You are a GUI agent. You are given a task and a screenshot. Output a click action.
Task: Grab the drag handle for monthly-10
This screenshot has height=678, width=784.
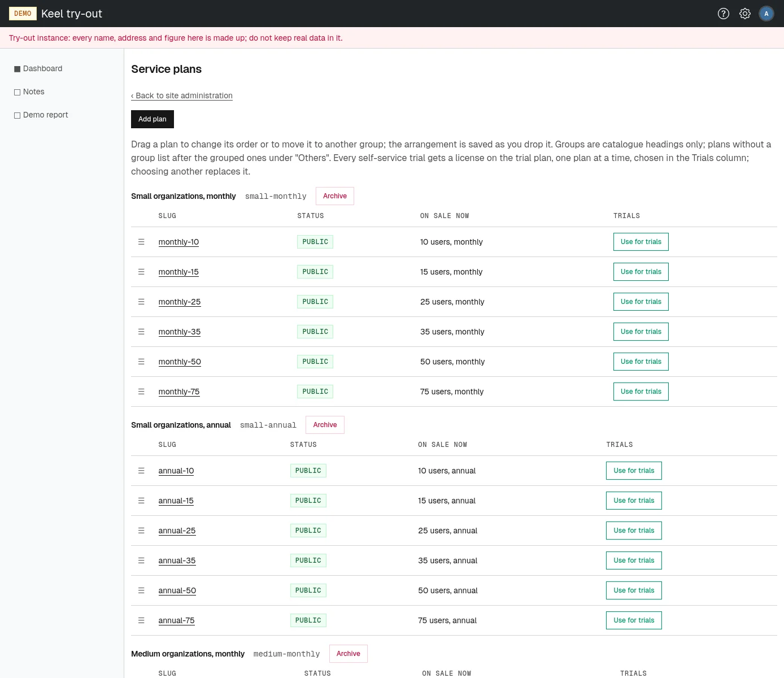point(141,242)
